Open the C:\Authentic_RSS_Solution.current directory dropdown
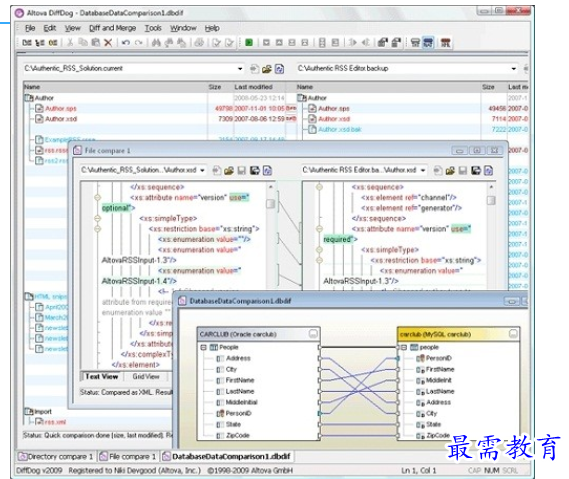The width and height of the screenshot is (569, 479). (240, 69)
